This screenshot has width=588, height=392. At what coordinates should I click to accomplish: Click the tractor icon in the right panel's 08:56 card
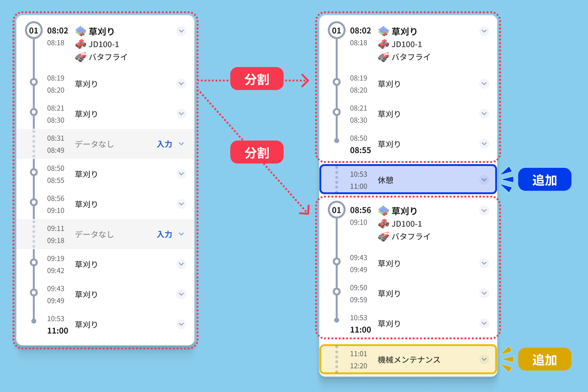383,224
